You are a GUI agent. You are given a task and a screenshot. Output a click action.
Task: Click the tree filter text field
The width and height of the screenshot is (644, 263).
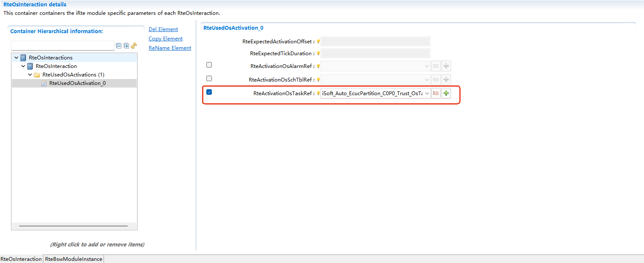click(x=62, y=46)
